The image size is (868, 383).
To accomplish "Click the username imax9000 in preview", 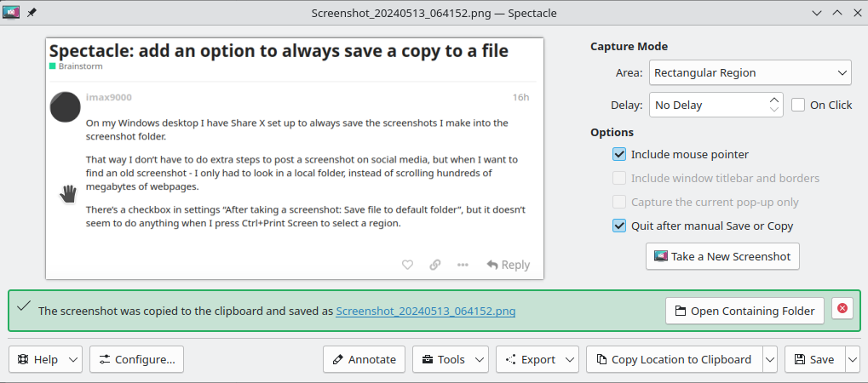I will point(109,97).
